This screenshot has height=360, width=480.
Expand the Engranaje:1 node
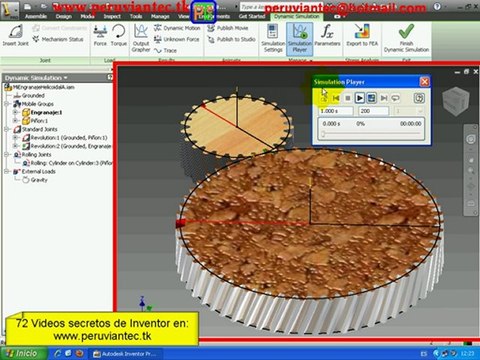click(15, 112)
